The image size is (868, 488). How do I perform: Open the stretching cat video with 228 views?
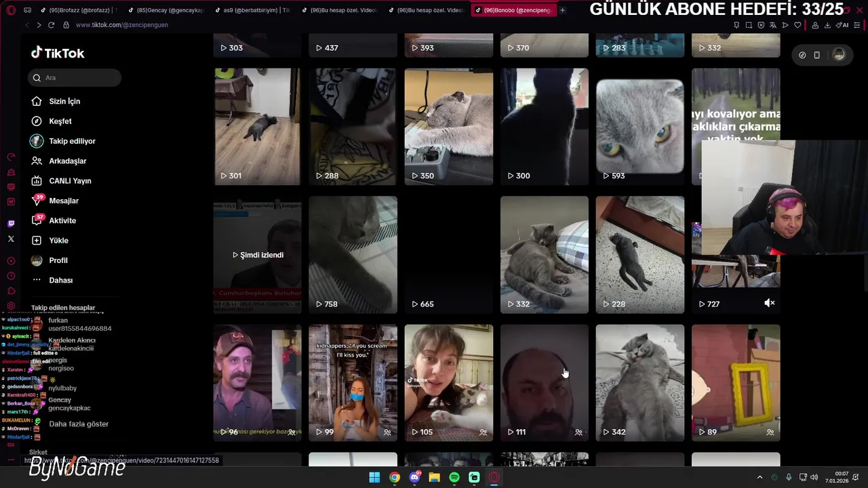640,255
